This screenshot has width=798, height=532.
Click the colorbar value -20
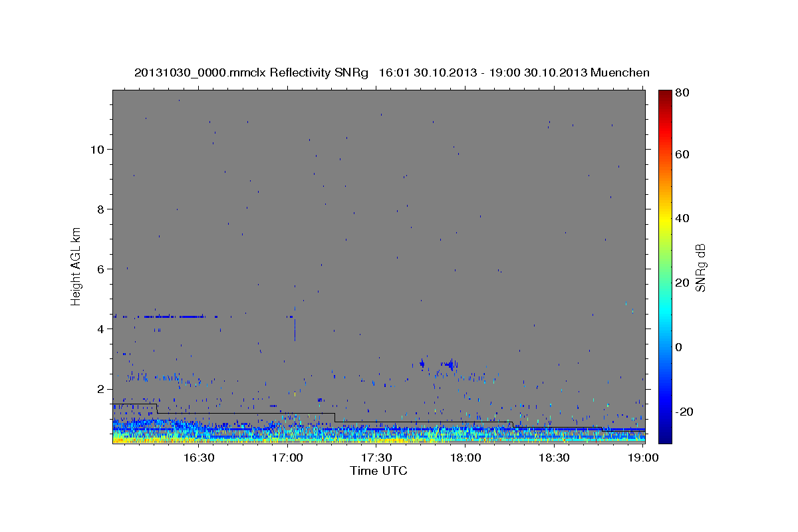click(x=685, y=412)
